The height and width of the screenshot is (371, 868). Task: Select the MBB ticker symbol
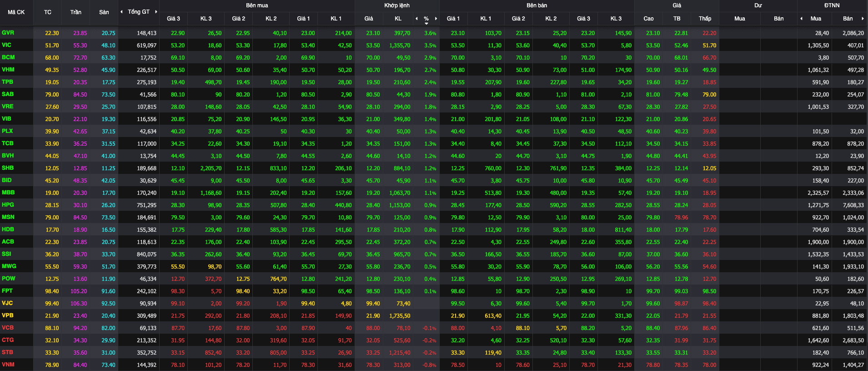(x=8, y=193)
